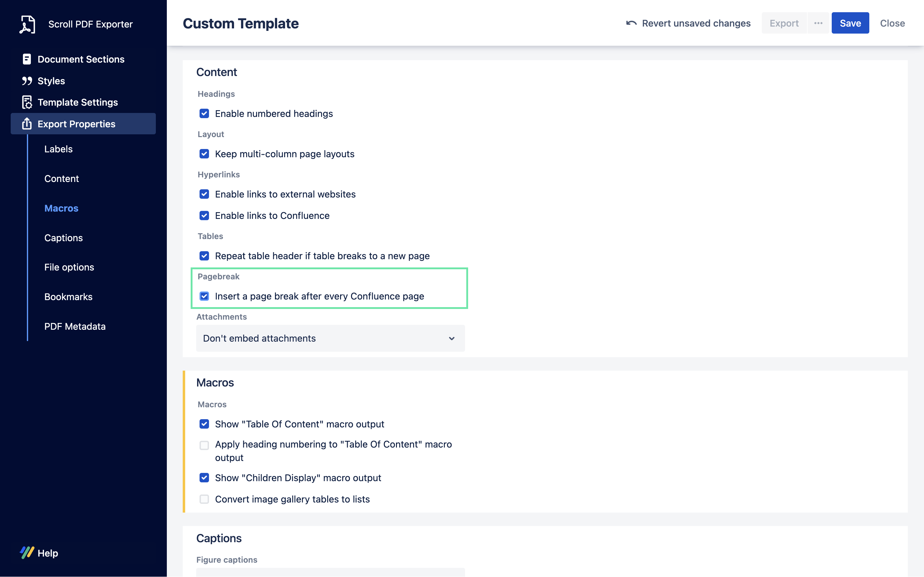Screen dimensions: 924x577
Task: Click the Export Properties upload icon
Action: [x=27, y=124]
